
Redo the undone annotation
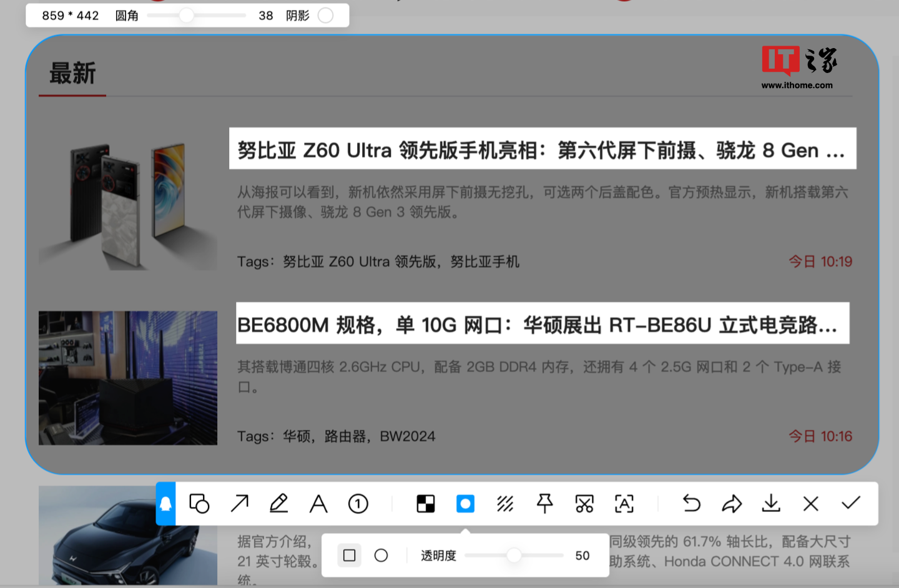(x=731, y=504)
